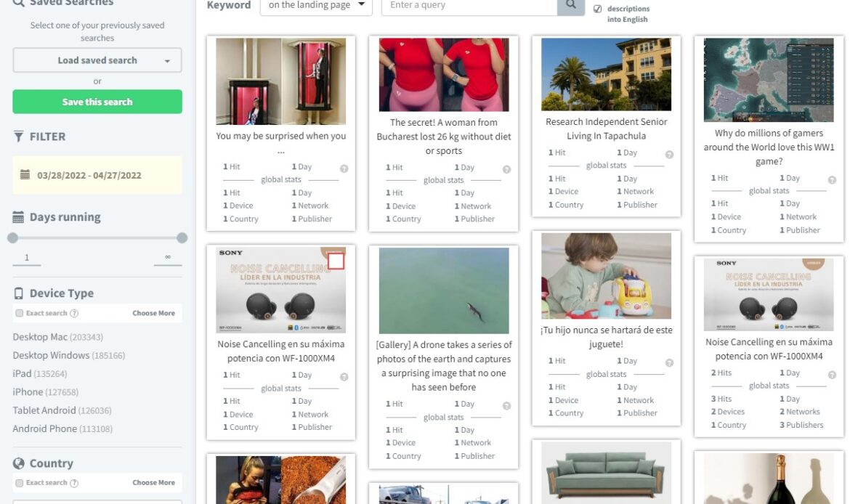Viewport: 850px width, 504px height.
Task: Click info icon beside Device Type Exact search
Action: point(74,313)
